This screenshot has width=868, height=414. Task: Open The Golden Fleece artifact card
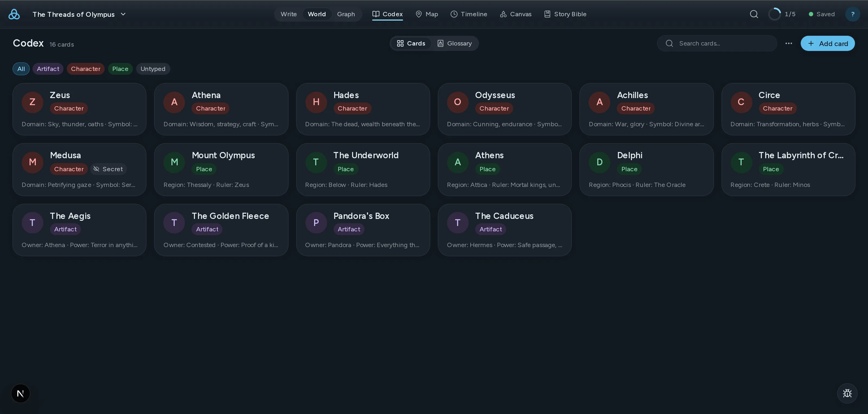click(x=221, y=230)
